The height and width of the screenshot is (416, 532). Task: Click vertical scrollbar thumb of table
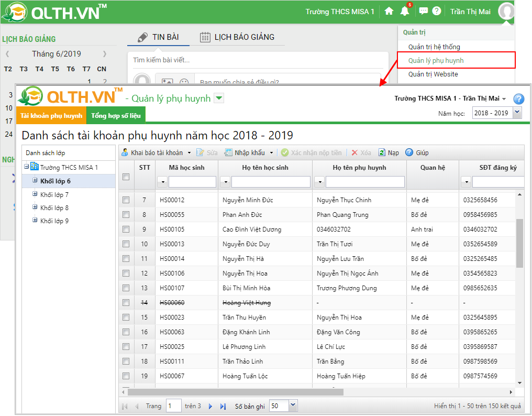[519, 243]
